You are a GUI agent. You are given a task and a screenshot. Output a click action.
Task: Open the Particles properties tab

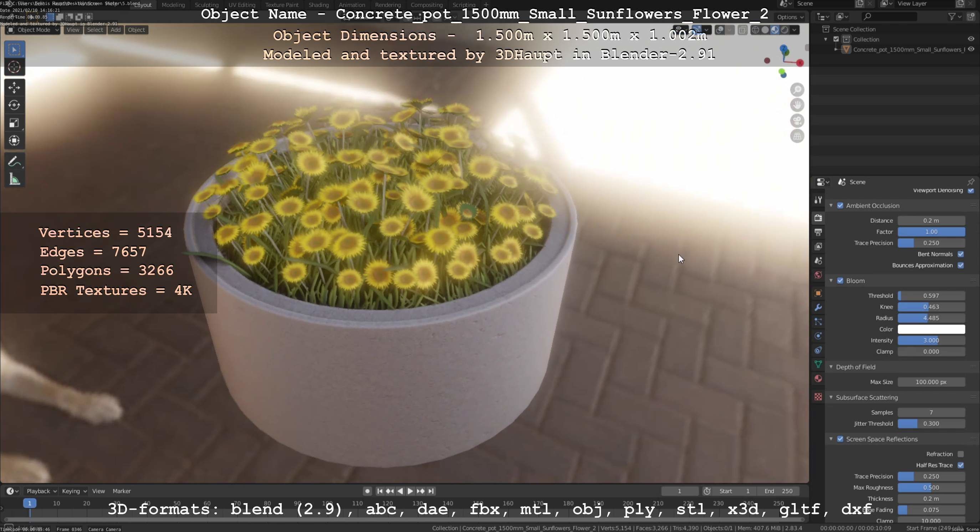818,322
